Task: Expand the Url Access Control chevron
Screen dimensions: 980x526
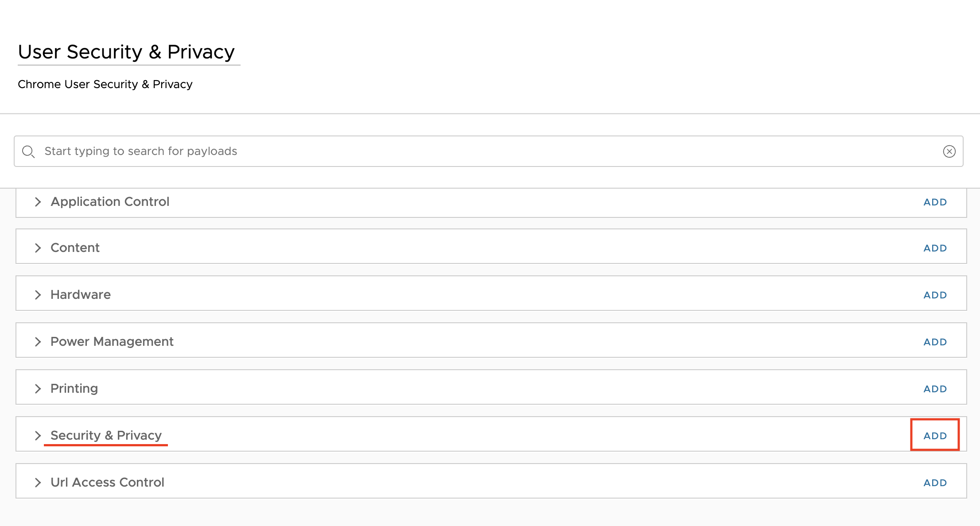Action: (38, 483)
